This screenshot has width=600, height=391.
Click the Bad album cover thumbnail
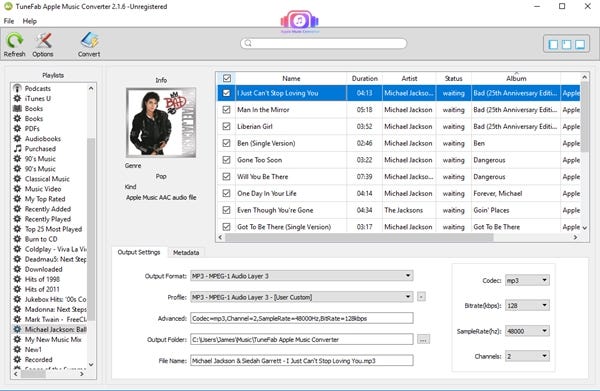pos(161,122)
